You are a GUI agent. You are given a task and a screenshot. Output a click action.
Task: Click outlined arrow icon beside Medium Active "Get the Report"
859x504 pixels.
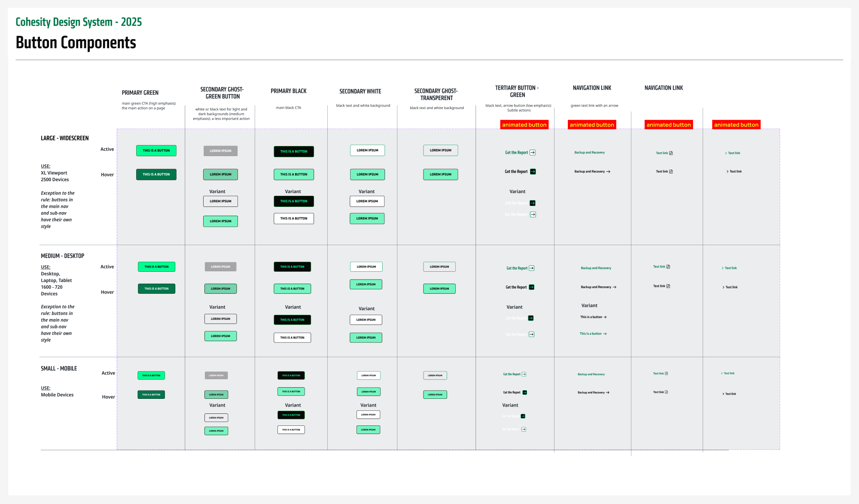click(x=532, y=268)
